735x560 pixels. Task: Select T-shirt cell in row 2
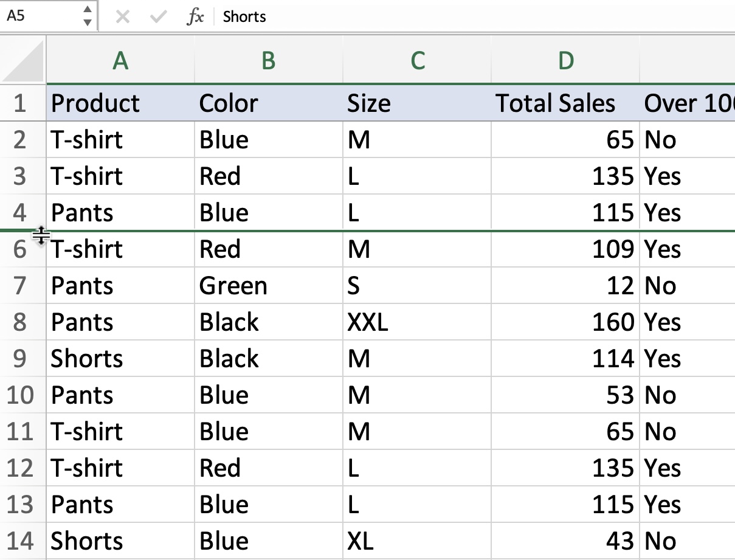[x=120, y=139]
